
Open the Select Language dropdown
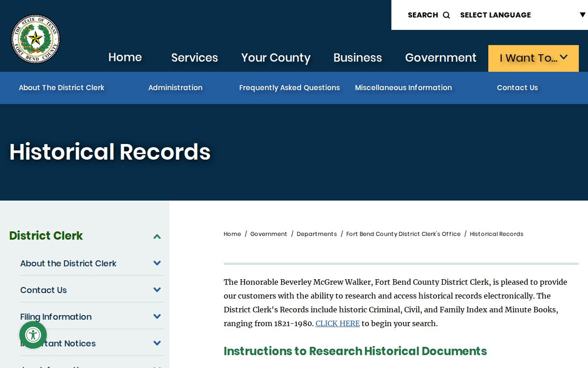[523, 15]
